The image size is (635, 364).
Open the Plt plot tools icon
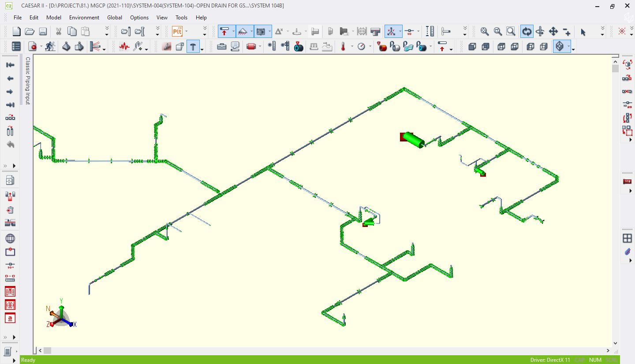pos(177,31)
